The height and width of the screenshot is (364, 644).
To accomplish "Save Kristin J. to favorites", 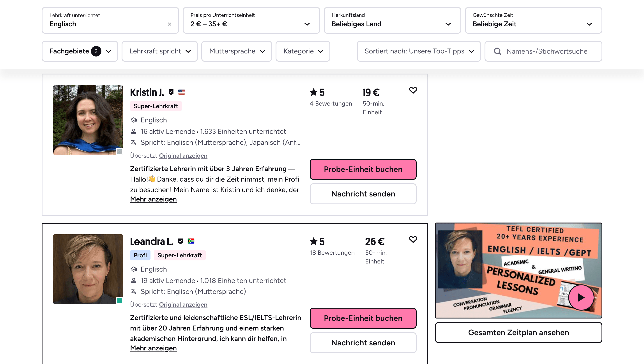I will (413, 90).
